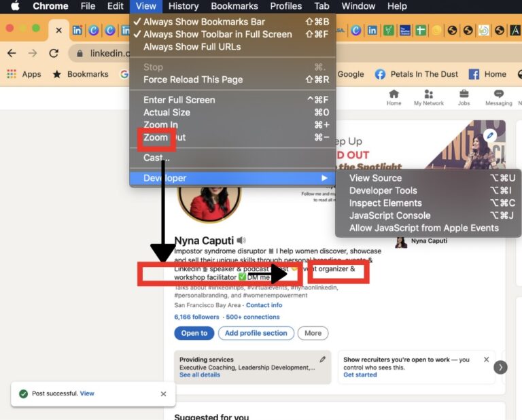
Task: Advance cards with right chevron arrow
Action: point(500,368)
